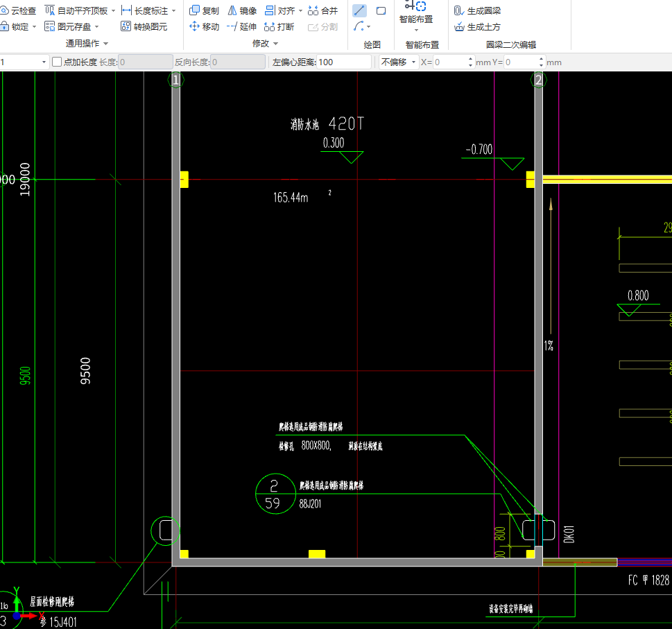This screenshot has height=629, width=672.
Task: Open the 不偏移 offset mode combo box
Action: (399, 62)
